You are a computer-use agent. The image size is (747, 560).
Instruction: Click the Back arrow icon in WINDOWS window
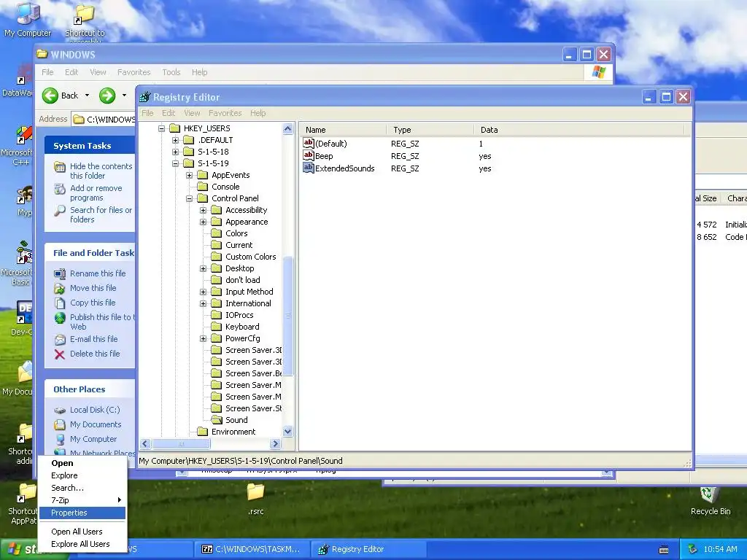[x=50, y=96]
